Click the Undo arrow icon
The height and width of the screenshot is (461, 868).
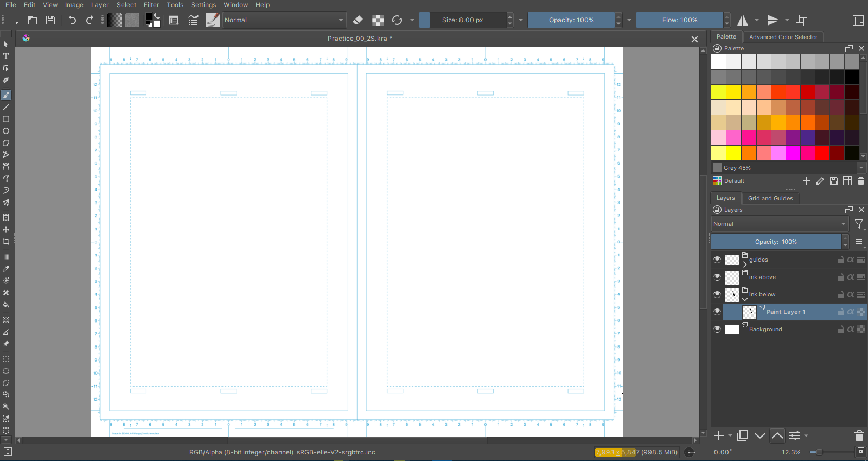click(x=72, y=20)
